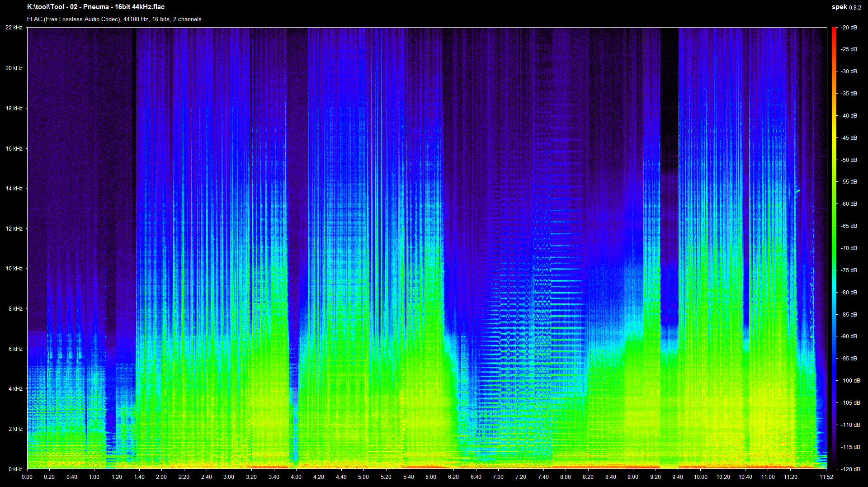Click the '0 kHz' frequency axis label
The image size is (868, 487).
(x=15, y=469)
